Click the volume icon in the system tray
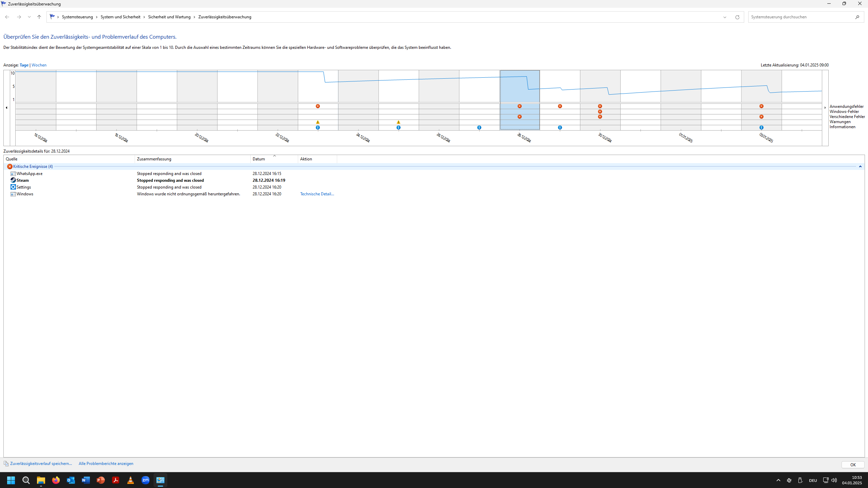 [x=833, y=480]
